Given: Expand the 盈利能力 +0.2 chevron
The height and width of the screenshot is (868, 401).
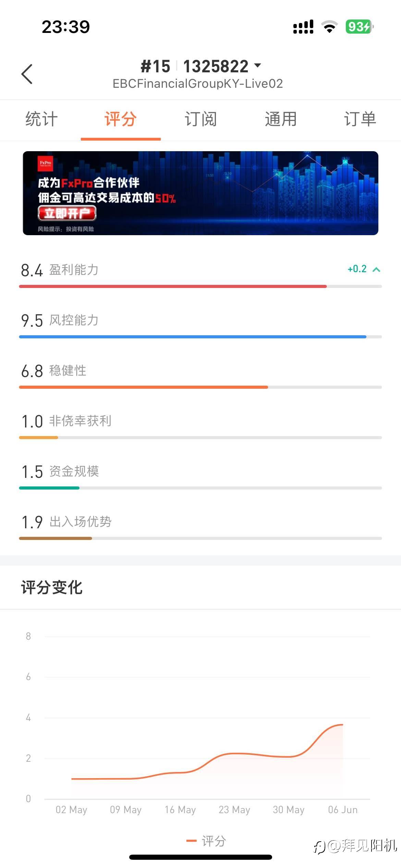Looking at the screenshot, I should coord(376,269).
